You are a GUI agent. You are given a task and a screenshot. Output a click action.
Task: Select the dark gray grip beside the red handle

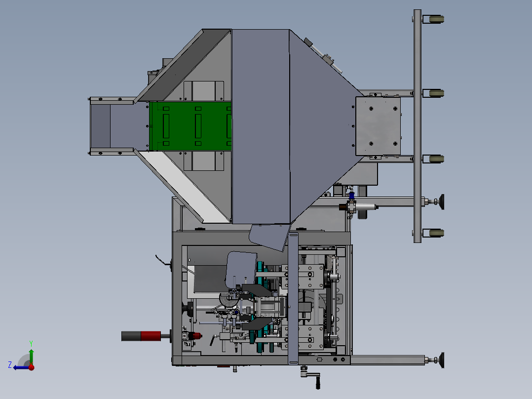coord(131,336)
